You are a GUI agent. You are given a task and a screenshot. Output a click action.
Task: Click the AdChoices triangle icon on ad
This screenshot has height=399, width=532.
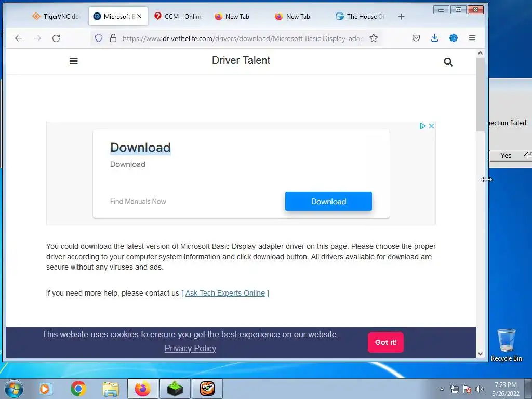423,126
